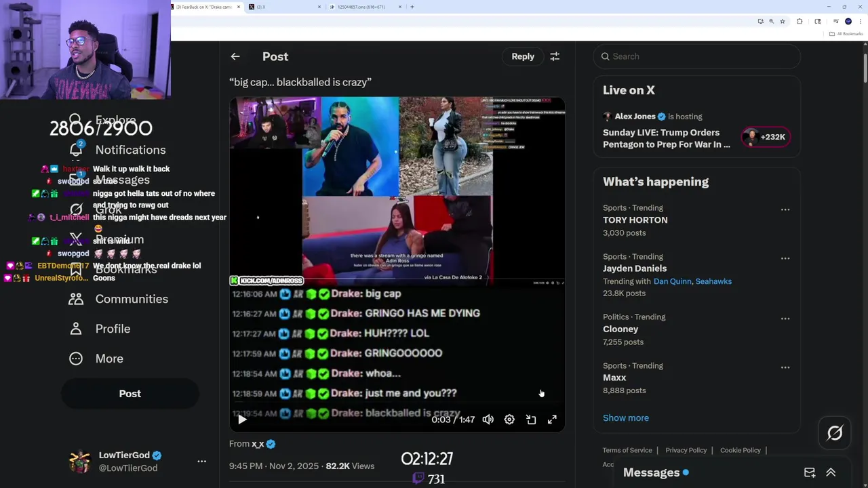Open Terms of Service link
868x488 pixels.
(x=627, y=450)
